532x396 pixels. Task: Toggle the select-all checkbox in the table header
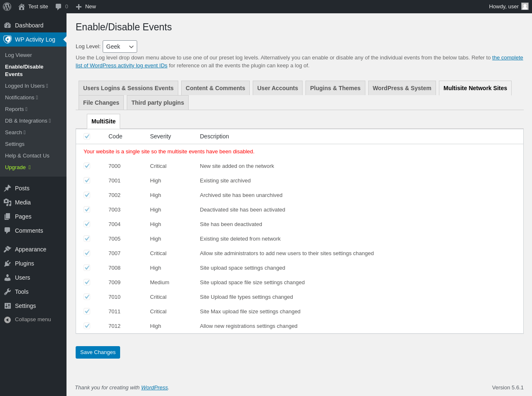[87, 136]
